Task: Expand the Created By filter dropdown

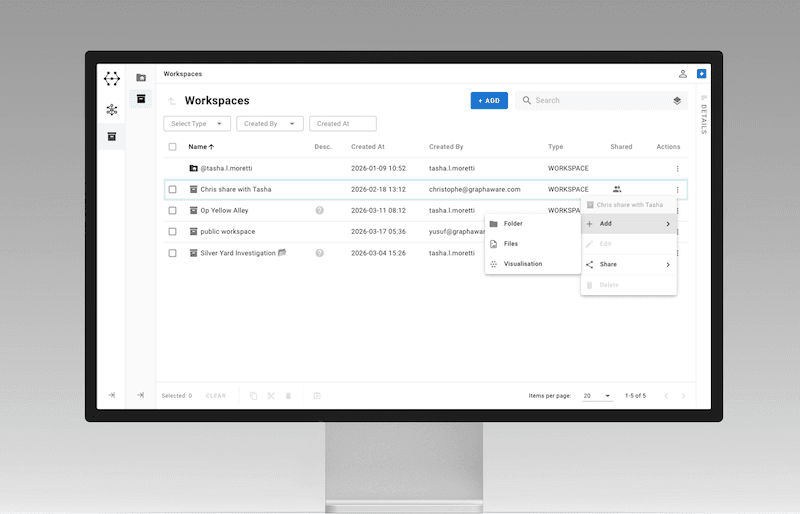Action: (x=269, y=124)
